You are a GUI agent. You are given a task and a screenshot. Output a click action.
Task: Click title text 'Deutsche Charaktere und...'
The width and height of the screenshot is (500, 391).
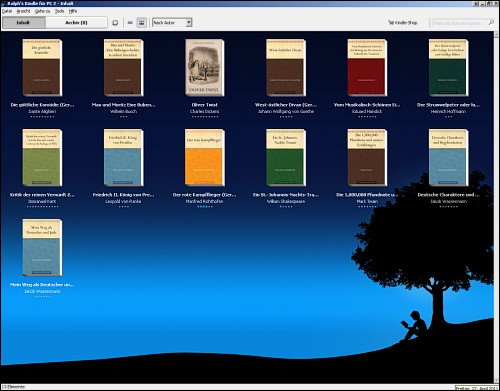[x=448, y=195]
